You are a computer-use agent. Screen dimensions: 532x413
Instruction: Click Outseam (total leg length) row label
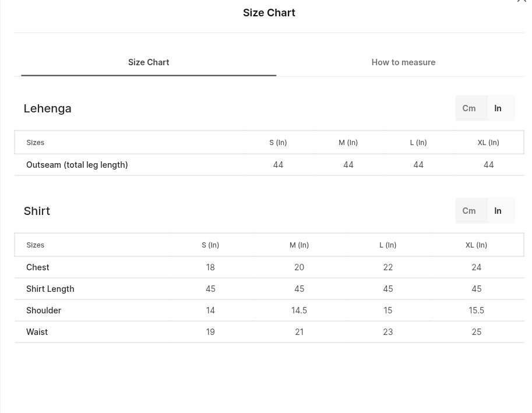[x=77, y=165]
